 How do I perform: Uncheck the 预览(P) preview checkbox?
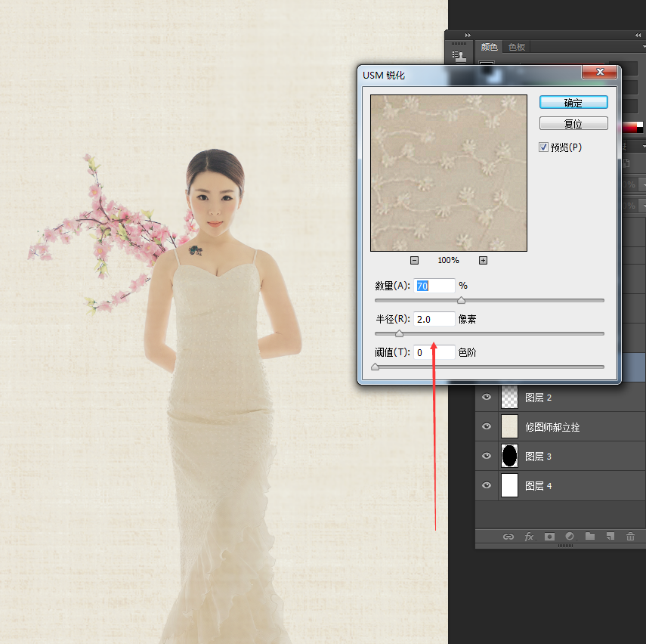click(x=543, y=147)
